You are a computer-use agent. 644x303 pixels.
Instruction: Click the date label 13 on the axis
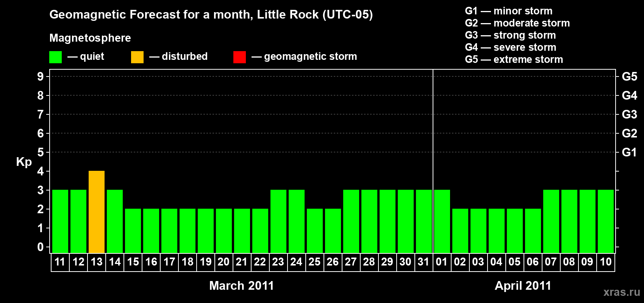97,262
